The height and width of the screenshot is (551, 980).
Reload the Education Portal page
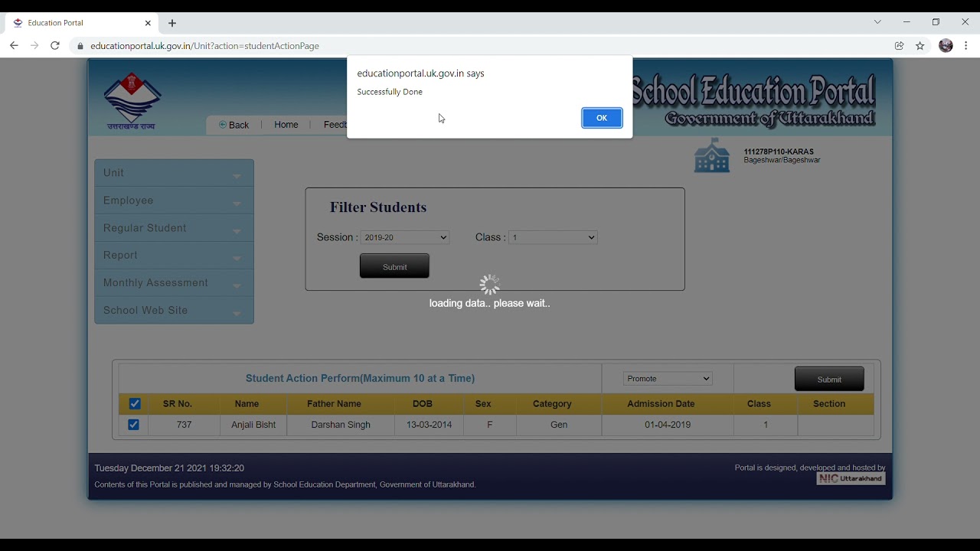pos(55,46)
